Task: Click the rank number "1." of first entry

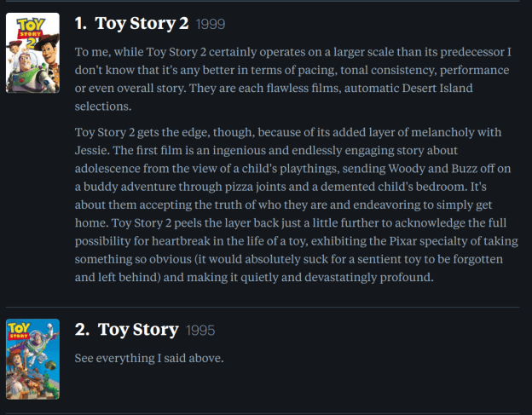Action: pyautogui.click(x=81, y=23)
